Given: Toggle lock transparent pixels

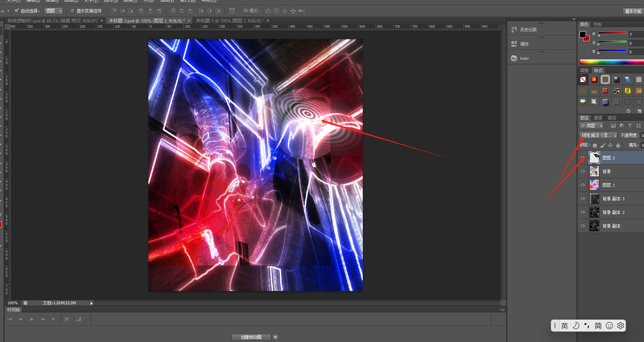Looking at the screenshot, I should pos(595,145).
